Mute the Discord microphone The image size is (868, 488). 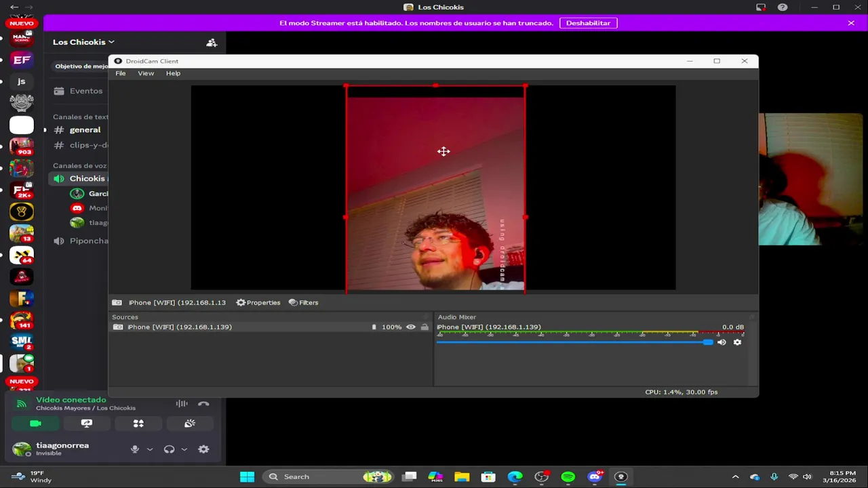[x=135, y=449]
